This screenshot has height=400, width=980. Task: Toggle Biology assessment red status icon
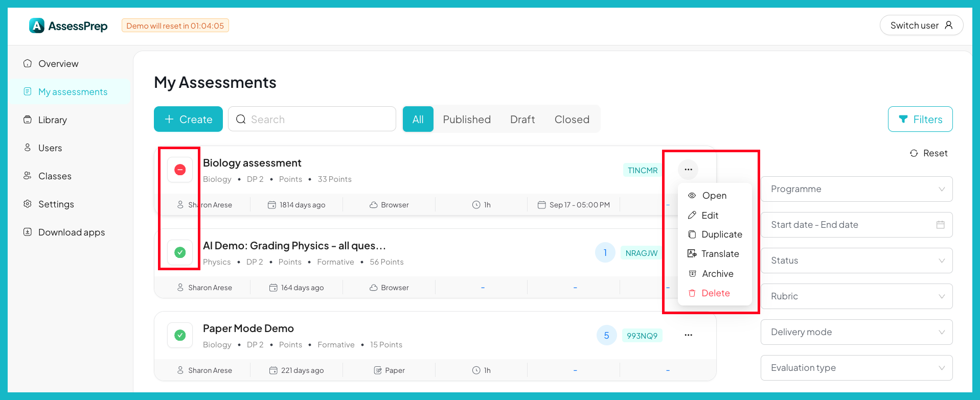coord(180,170)
